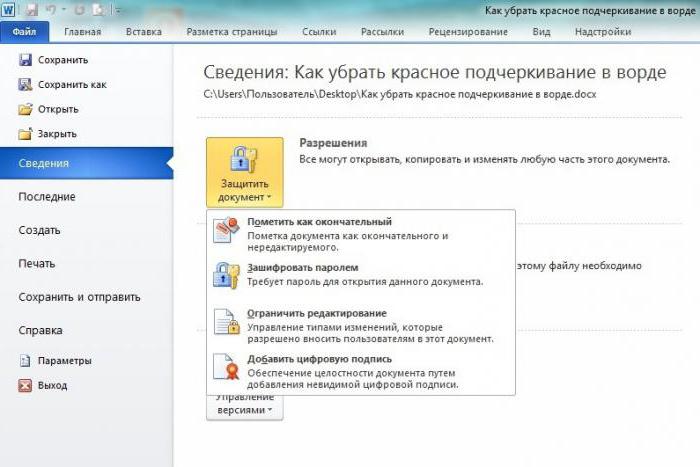Select Сведения in the backstage sidebar
The height and width of the screenshot is (467, 700).
click(87, 163)
